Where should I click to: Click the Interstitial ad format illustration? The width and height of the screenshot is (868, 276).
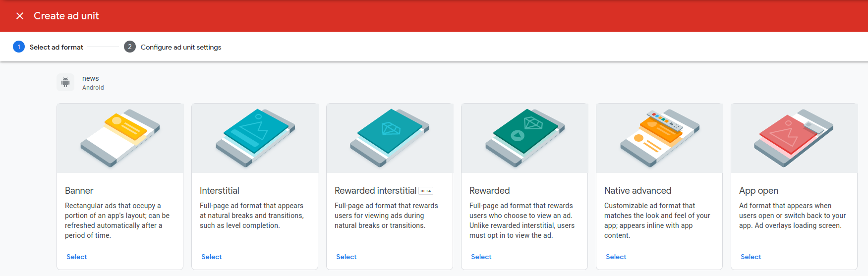click(x=255, y=138)
